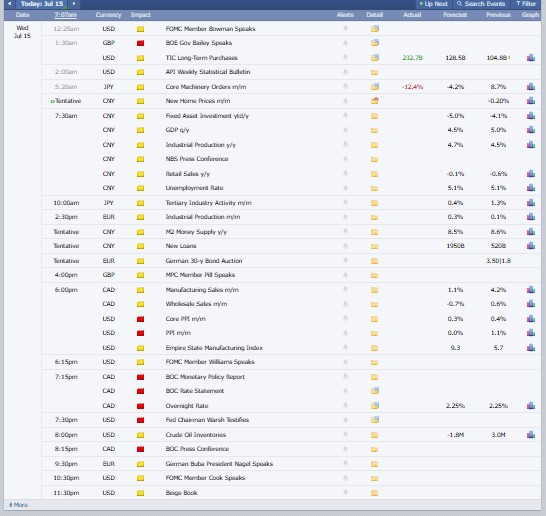This screenshot has width=546, height=516.
Task: Select the Up Next option
Action: point(434,4)
